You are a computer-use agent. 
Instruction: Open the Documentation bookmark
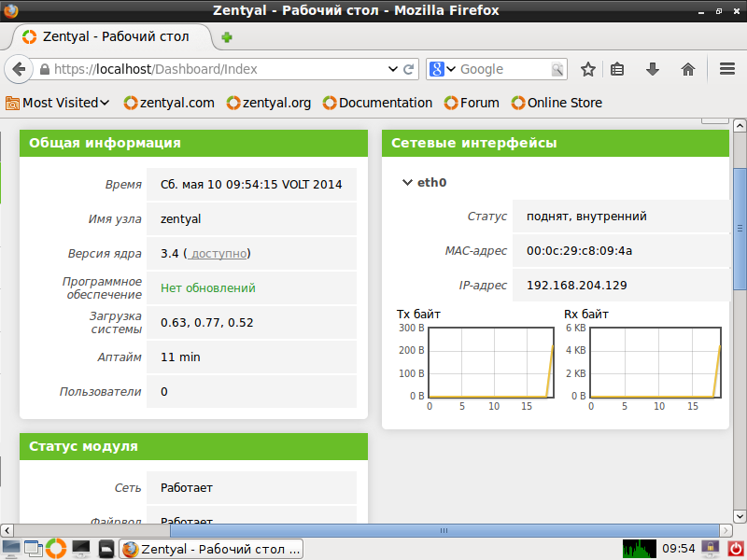377,103
